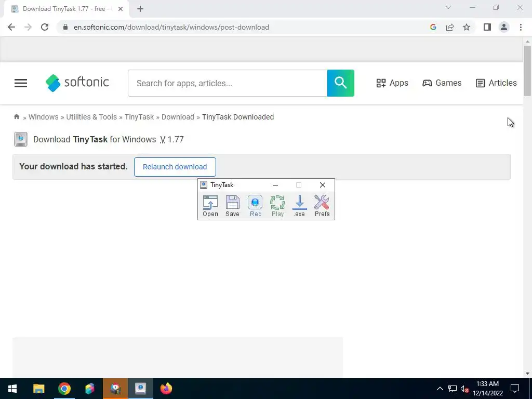Screen dimensions: 532x399
Task: Click the TinyTask title bar app icon
Action: (204, 185)
